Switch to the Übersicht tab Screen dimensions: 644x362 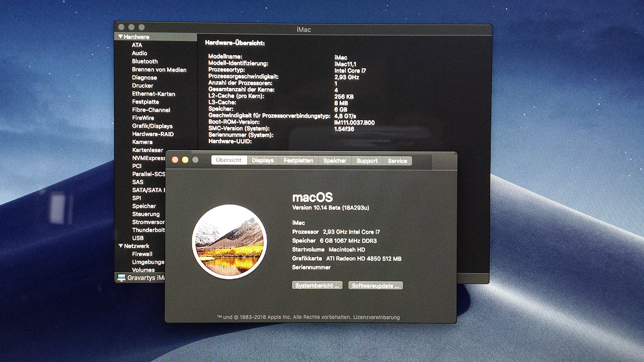pyautogui.click(x=229, y=160)
